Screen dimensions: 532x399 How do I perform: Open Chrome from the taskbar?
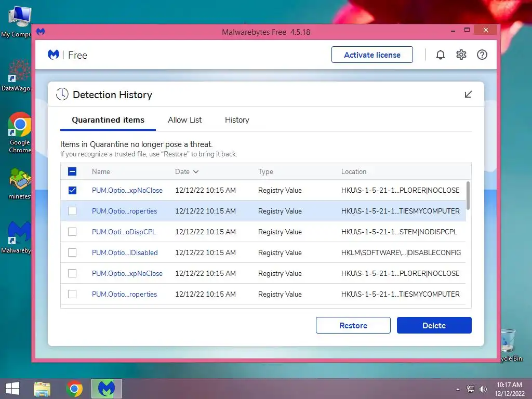74,389
